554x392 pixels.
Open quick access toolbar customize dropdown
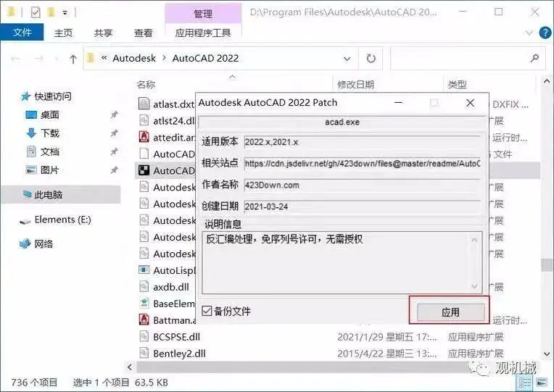point(65,13)
